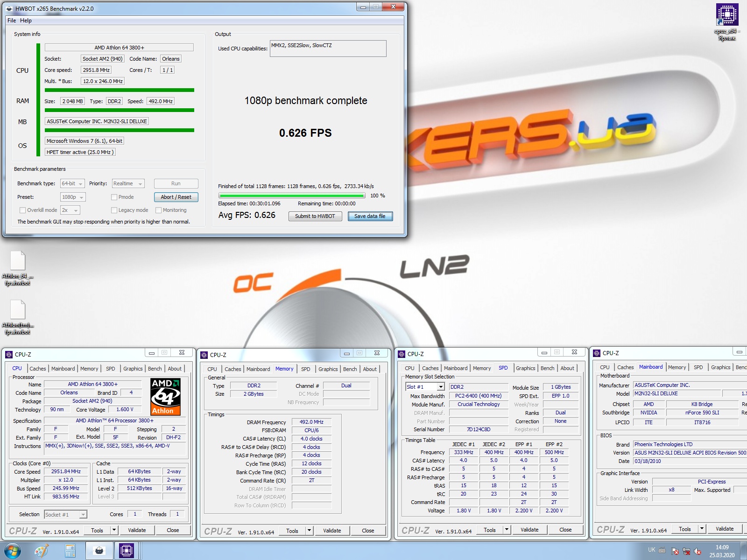
Task: Open the network tray icon
Action: click(x=686, y=551)
